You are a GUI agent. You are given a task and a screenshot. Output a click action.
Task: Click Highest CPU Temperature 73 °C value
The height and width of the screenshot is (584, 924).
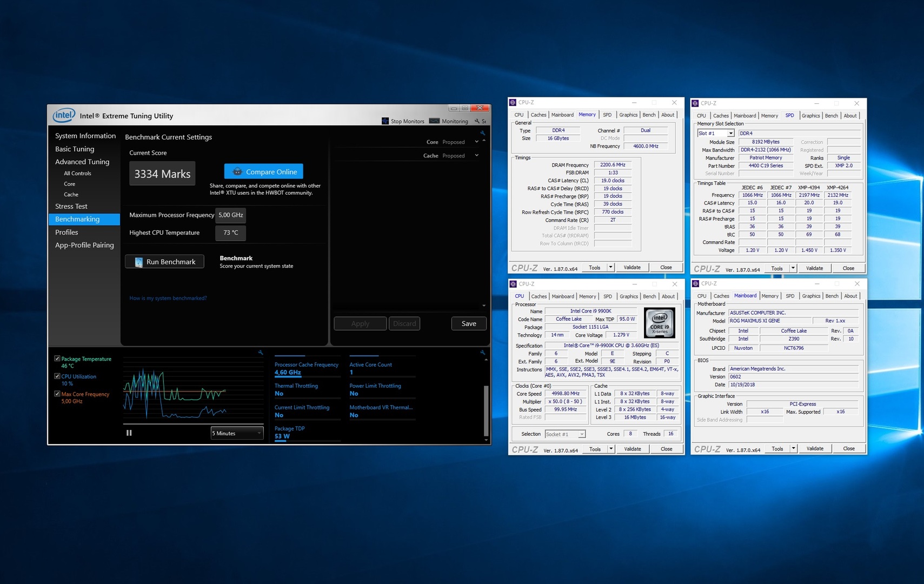click(231, 233)
